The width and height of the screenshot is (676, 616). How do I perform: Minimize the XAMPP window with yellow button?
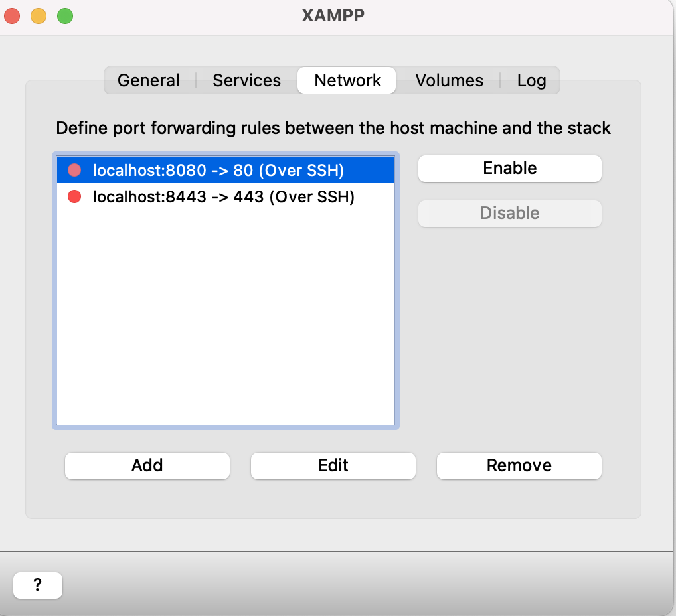click(39, 17)
